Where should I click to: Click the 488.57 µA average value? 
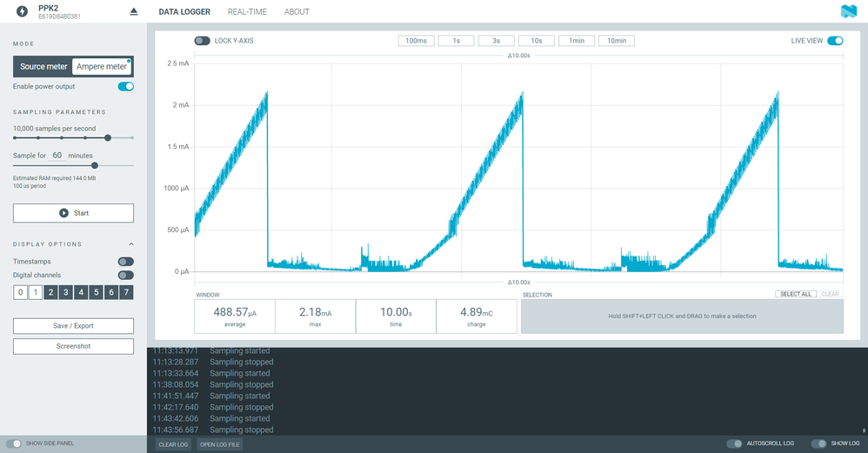tap(235, 312)
